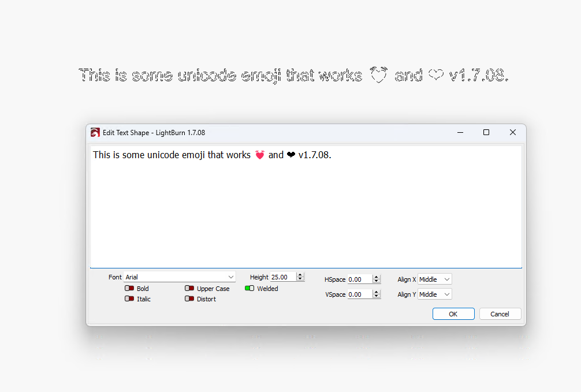Image resolution: width=581 pixels, height=392 pixels.
Task: Click the black heart emoji in text
Action: point(291,155)
